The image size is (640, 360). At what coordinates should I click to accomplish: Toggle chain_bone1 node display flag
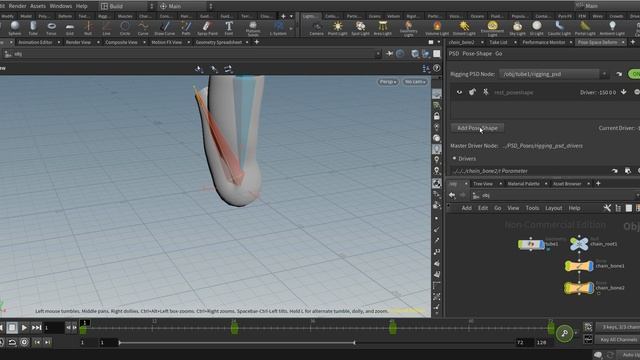click(591, 266)
